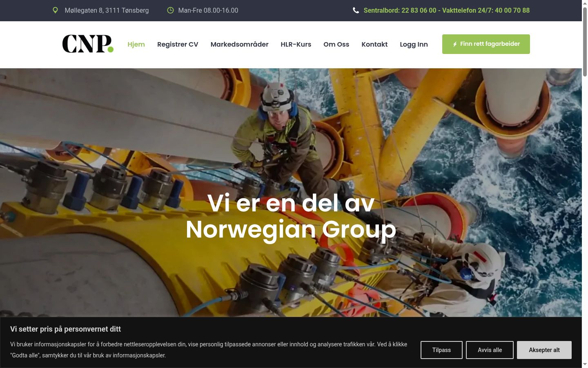Navigate to Kontakt
The image size is (588, 368).
[x=374, y=44]
